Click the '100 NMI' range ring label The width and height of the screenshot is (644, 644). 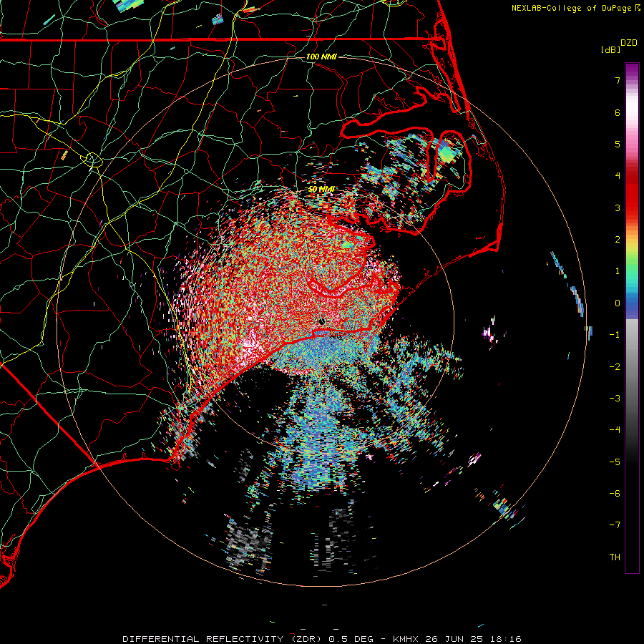point(321,57)
